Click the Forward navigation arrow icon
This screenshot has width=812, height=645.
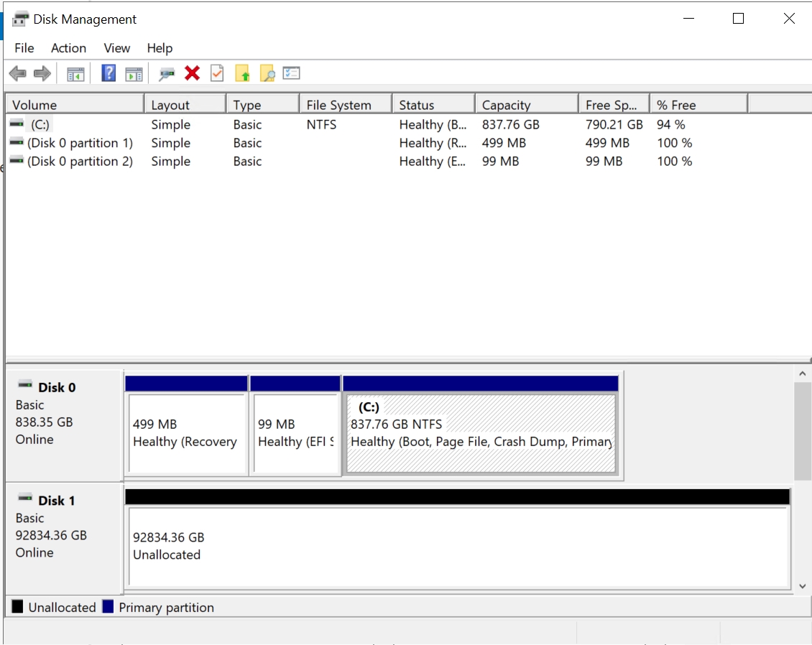[41, 73]
